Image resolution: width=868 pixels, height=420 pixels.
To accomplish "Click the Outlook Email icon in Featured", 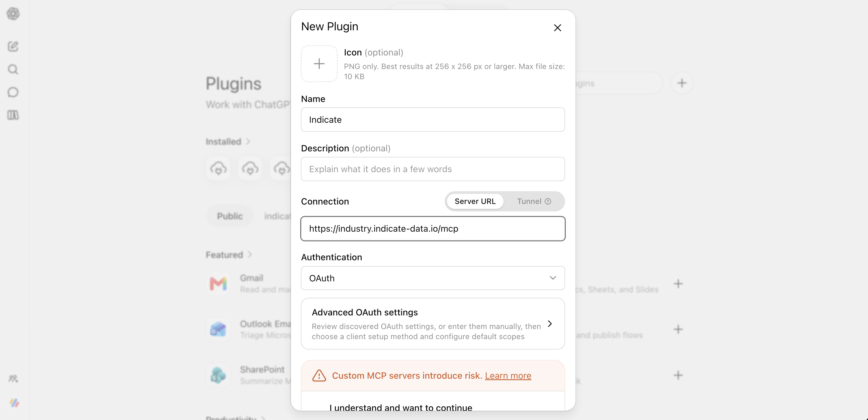I will point(218,329).
